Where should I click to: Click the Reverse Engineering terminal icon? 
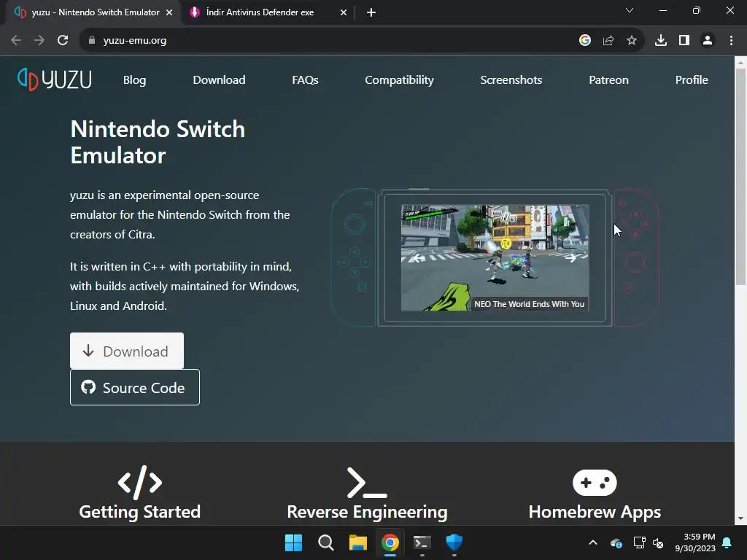pyautogui.click(x=367, y=483)
